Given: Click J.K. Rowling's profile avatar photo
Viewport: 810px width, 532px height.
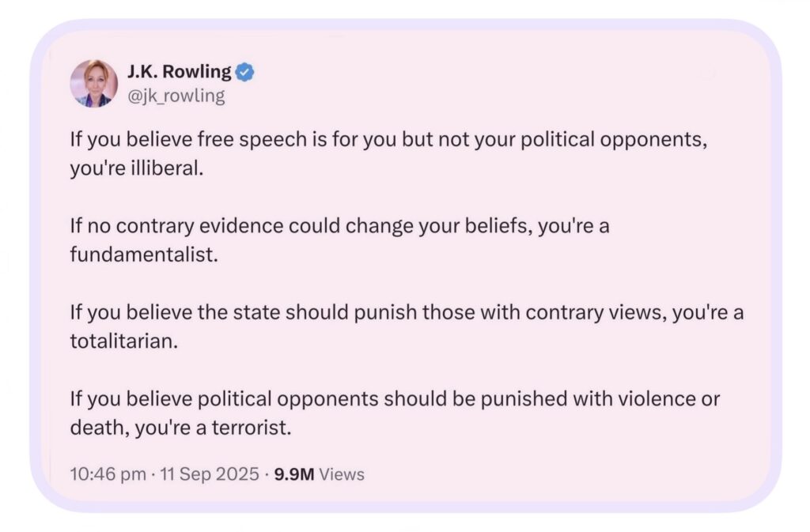Looking at the screenshot, I should 93,84.
